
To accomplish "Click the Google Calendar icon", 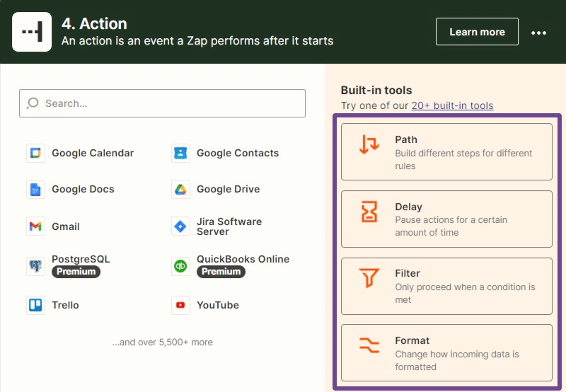I will (x=35, y=153).
